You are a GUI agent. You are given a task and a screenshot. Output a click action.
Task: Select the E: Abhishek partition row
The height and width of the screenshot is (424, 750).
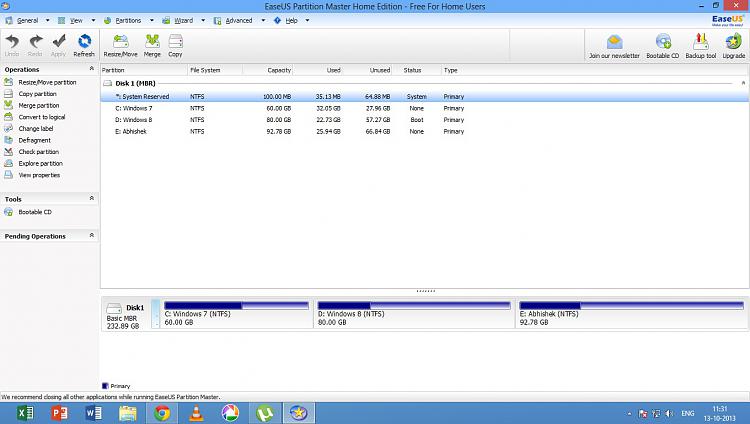tap(424, 131)
